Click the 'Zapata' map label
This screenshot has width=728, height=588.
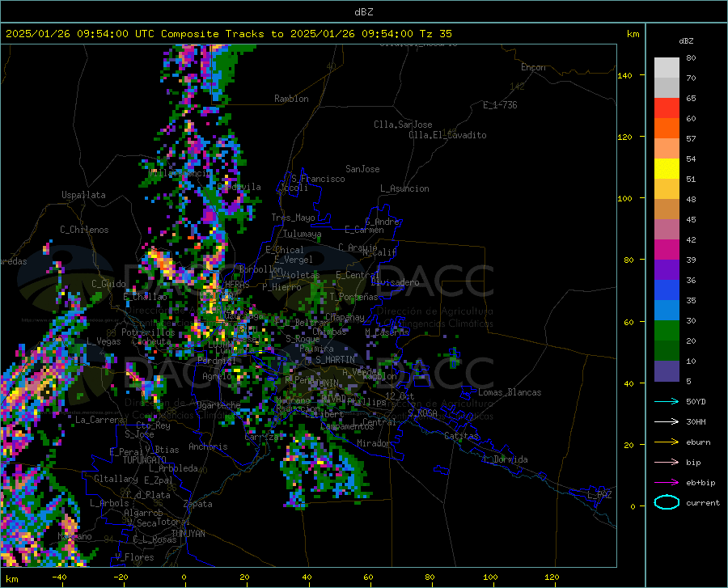[x=198, y=504]
